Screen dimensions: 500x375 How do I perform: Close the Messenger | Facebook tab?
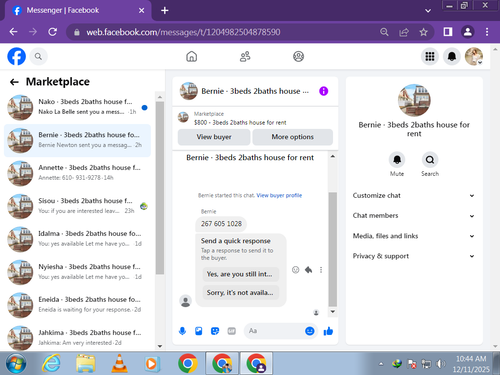pos(141,11)
